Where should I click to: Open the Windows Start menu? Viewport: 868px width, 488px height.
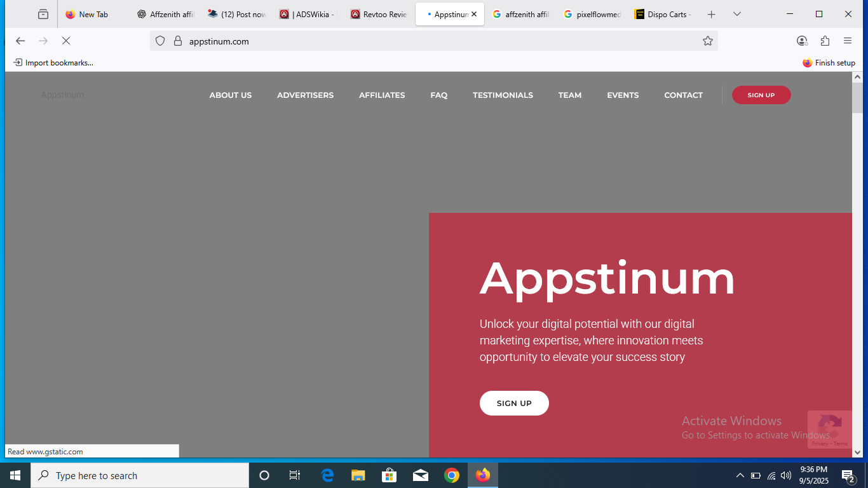15,475
